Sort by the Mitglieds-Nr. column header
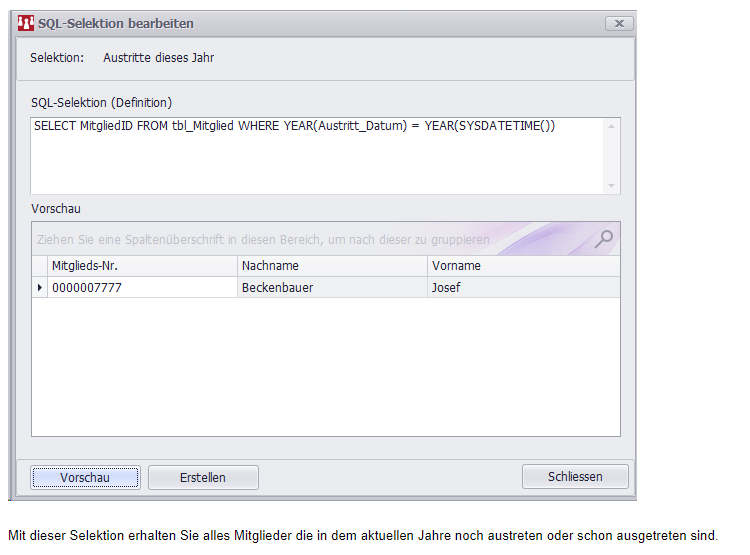Viewport: 750px width, 555px height. [x=142, y=266]
